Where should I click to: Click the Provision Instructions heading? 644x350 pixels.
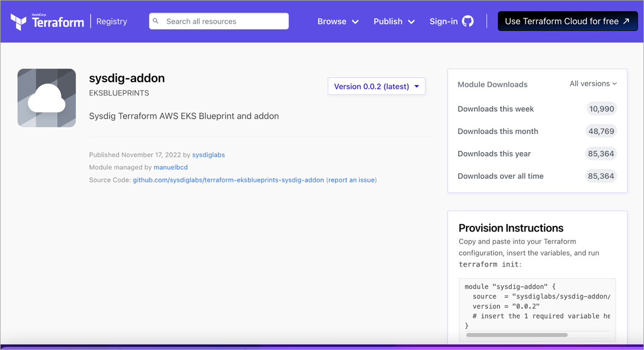(x=511, y=228)
